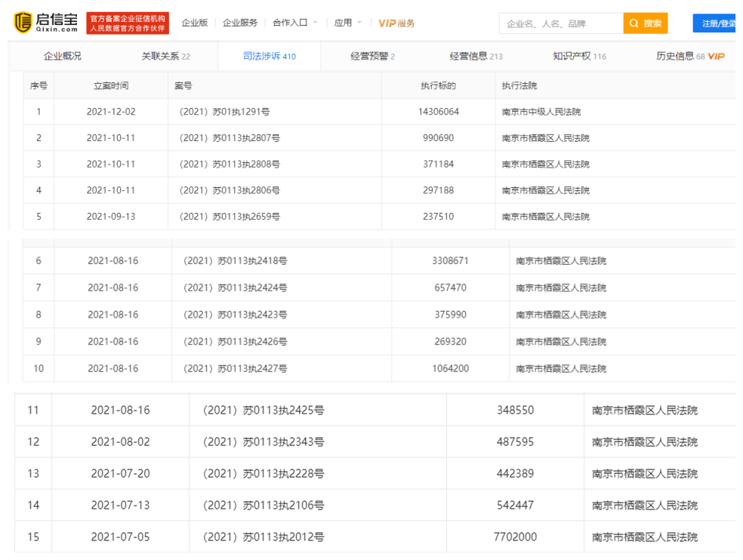This screenshot has height=560, width=743.
Task: Open the 经营信息 213 tab
Action: point(476,57)
